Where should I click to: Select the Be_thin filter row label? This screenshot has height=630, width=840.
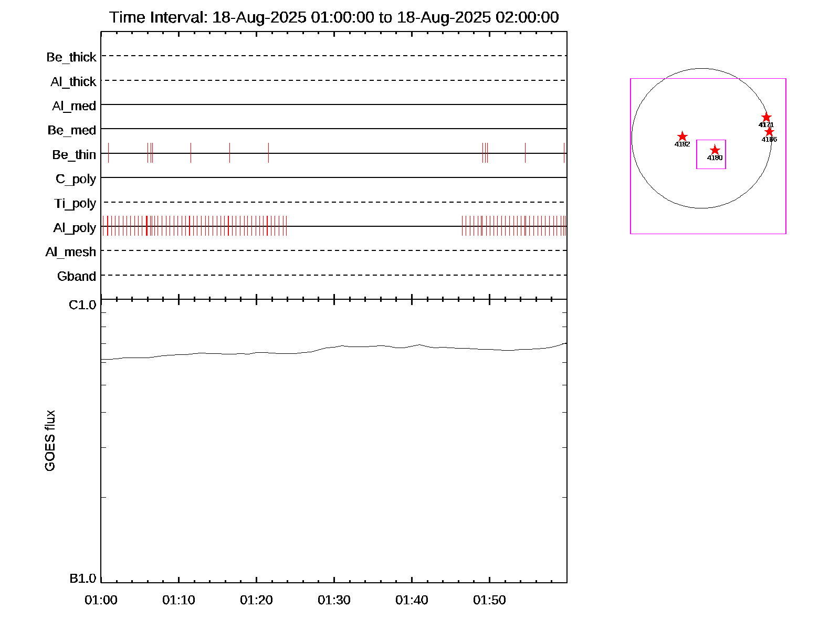pos(74,155)
